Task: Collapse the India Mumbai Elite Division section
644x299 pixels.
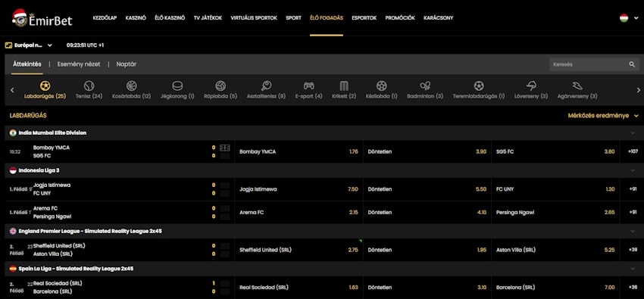Action: coord(633,133)
